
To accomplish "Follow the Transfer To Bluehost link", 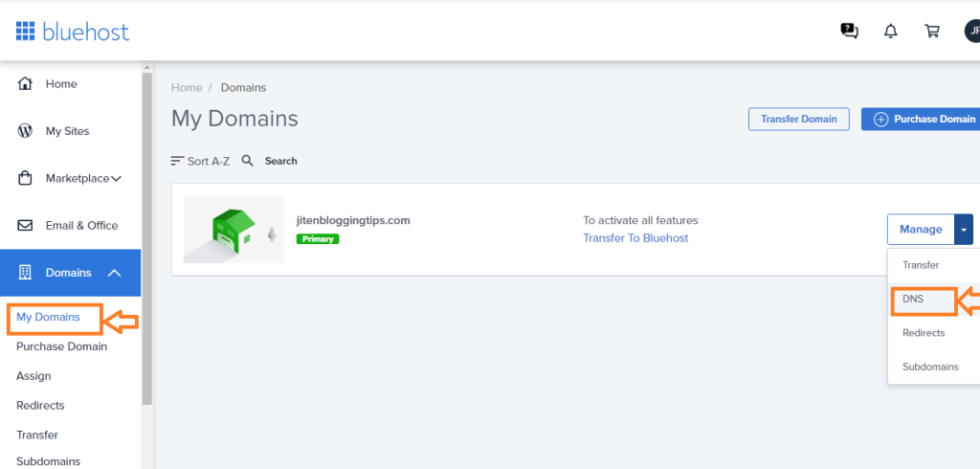I will [x=635, y=237].
